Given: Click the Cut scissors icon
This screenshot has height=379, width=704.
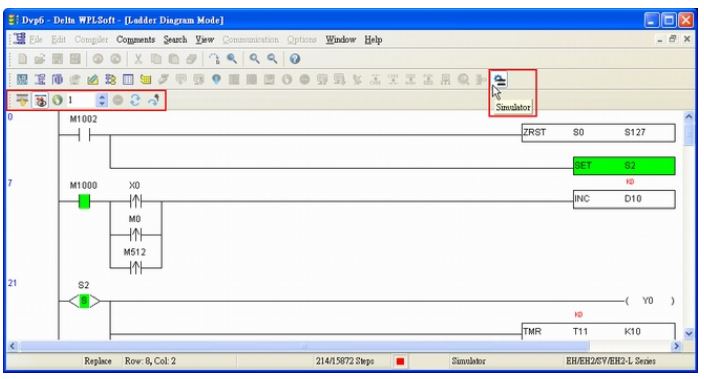Looking at the screenshot, I should 138,59.
